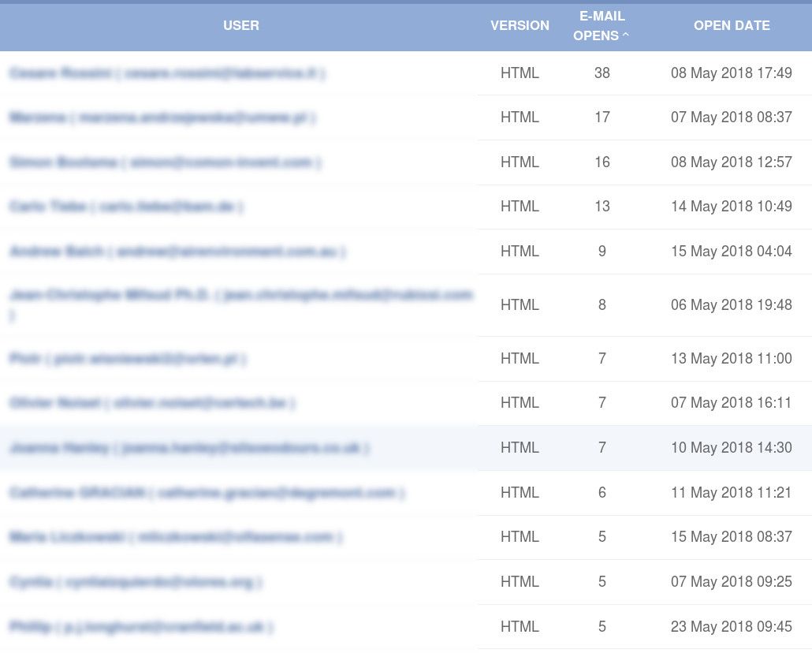Image resolution: width=812 pixels, height=653 pixels.
Task: Click HTML version for 10 May 2018 14:30
Action: 520,448
